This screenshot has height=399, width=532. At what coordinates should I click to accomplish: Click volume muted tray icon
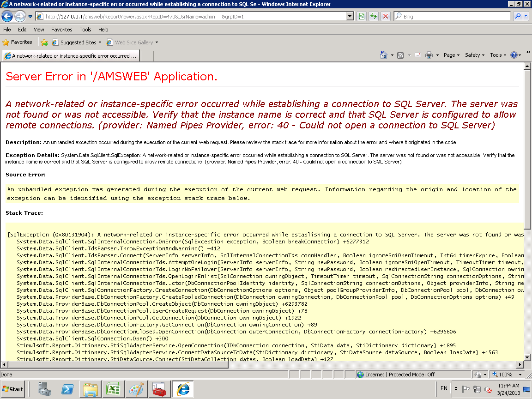click(488, 389)
